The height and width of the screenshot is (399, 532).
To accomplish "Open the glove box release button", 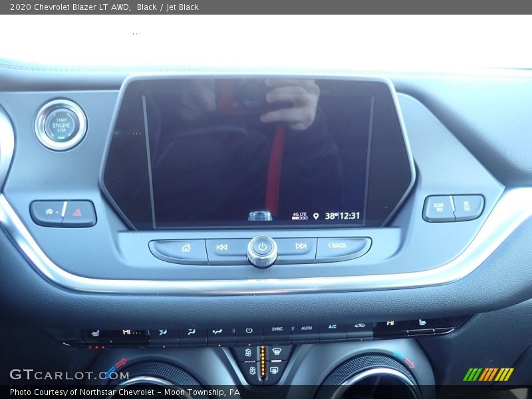I will point(438,207).
